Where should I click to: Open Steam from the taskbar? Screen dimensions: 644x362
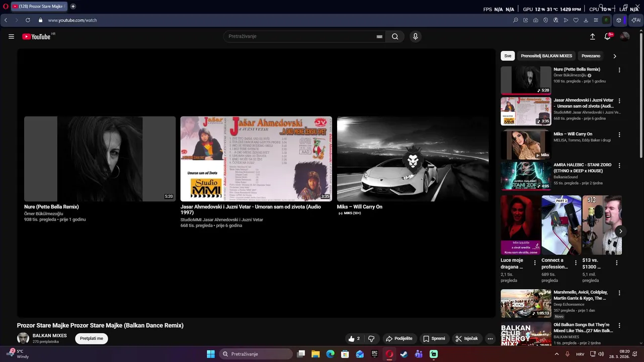[404, 354]
